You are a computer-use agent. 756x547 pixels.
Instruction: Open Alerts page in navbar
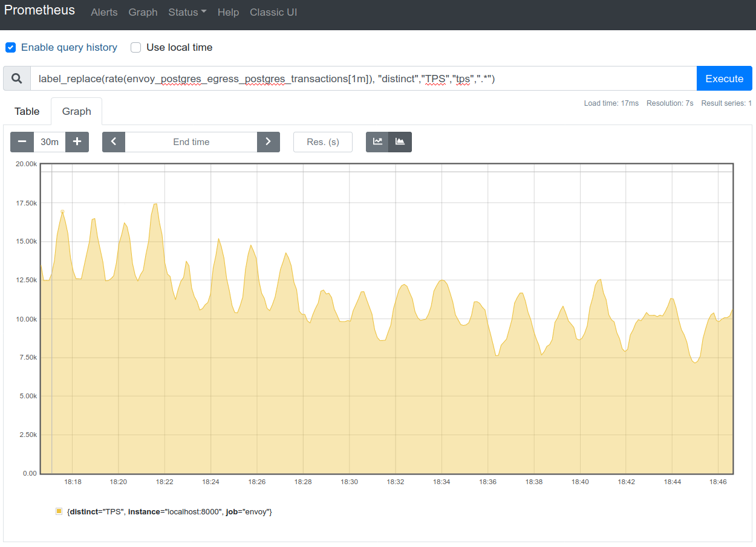coord(104,12)
